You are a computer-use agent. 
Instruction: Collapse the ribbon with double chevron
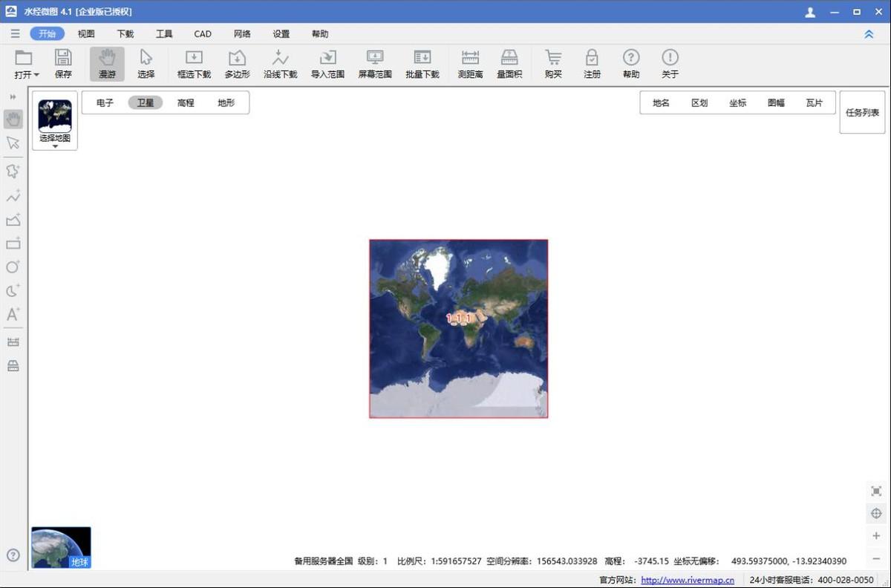click(x=869, y=34)
